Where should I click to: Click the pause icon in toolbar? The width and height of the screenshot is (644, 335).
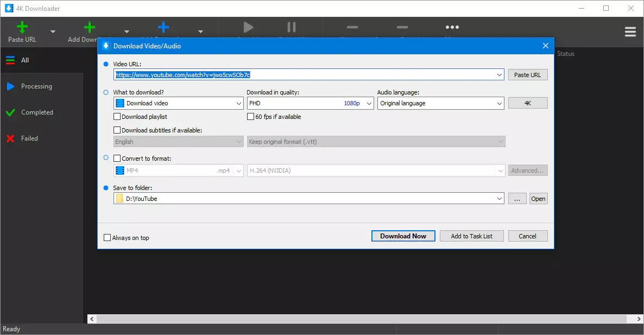pos(292,27)
